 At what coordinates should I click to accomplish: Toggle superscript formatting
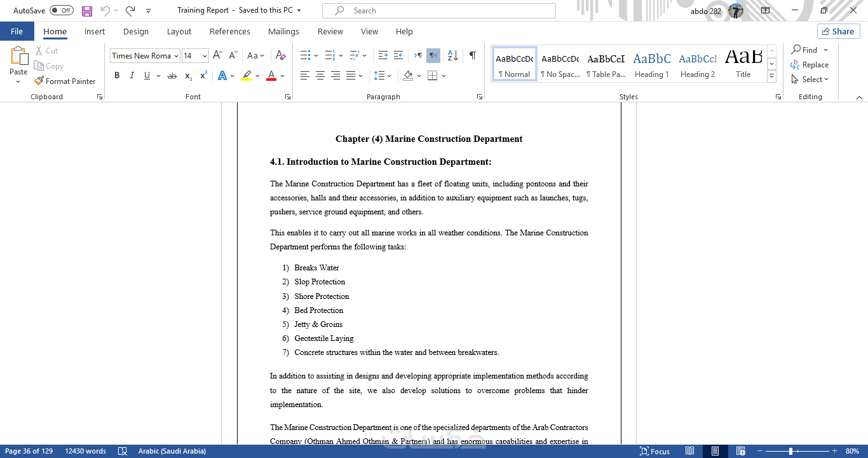point(203,76)
